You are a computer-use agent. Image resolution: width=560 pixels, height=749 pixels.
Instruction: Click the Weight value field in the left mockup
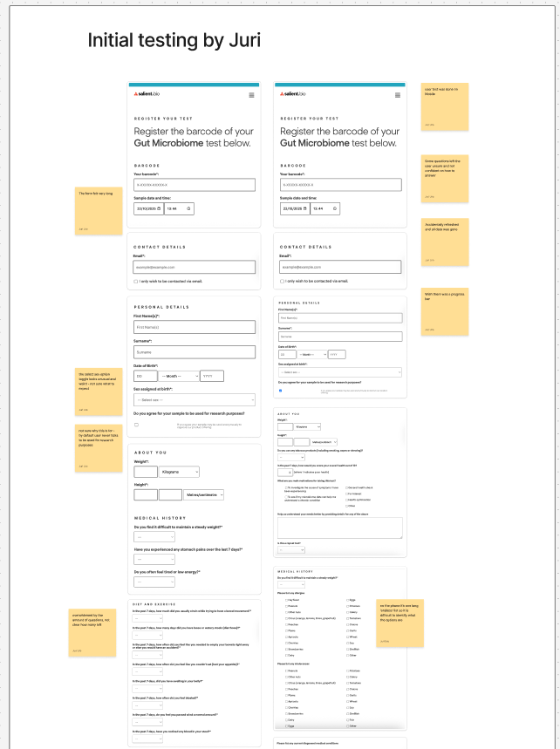click(146, 472)
